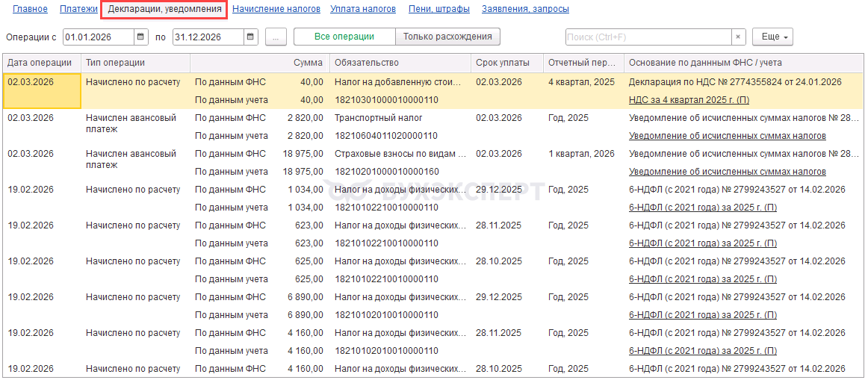The image size is (868, 383).
Task: Open 6-НДФЛ link in 6 890,00 row
Action: pyautogui.click(x=702, y=315)
